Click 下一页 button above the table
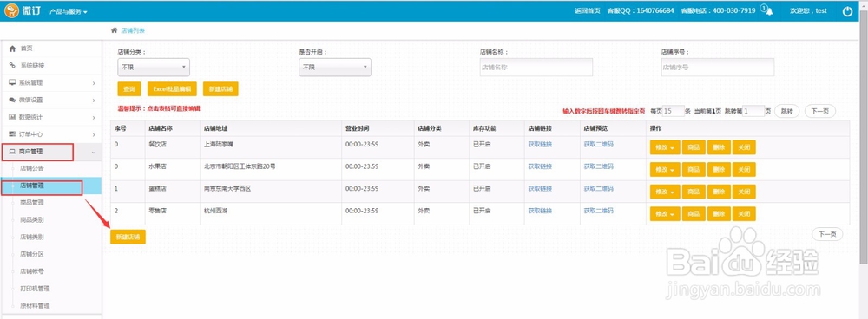 [820, 111]
